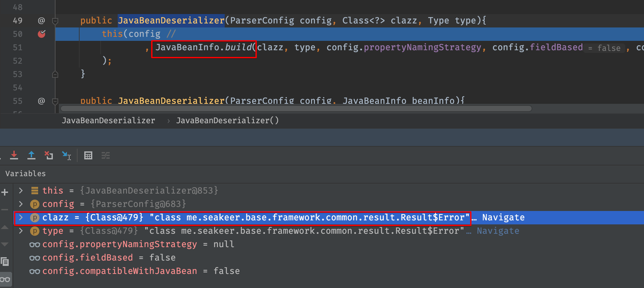Screen dimensions: 644x288
Task: Click the Navigate link on the type row
Action: (498, 231)
